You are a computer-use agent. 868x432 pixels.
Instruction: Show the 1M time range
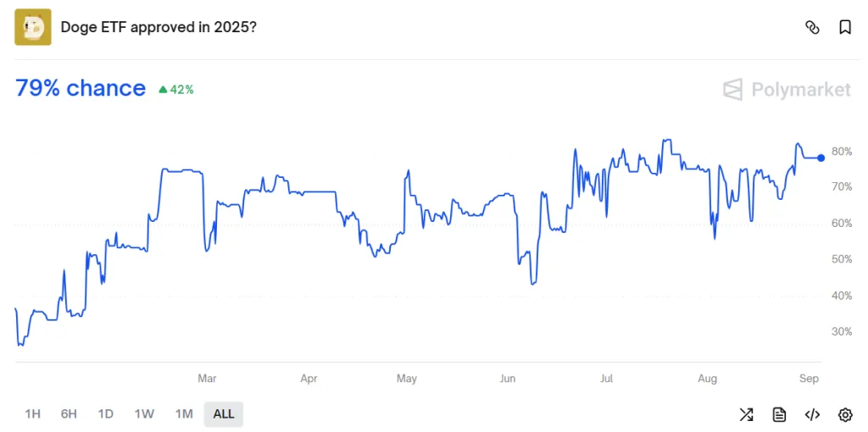184,414
